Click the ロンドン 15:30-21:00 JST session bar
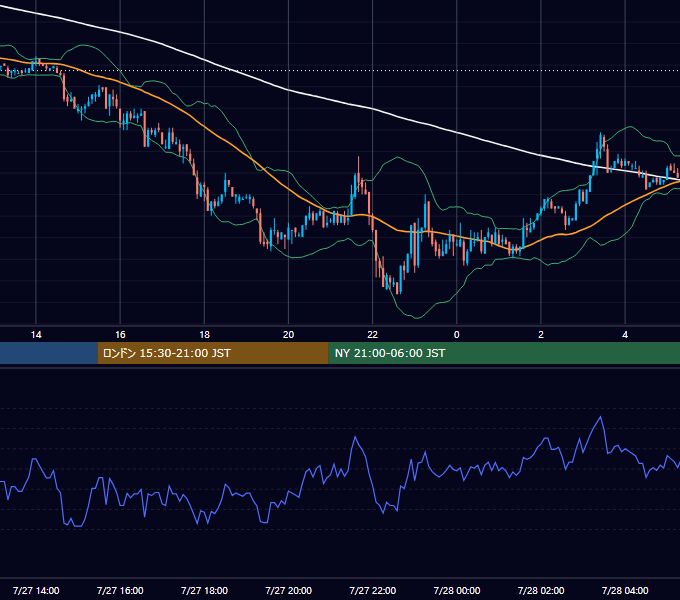 tap(213, 353)
